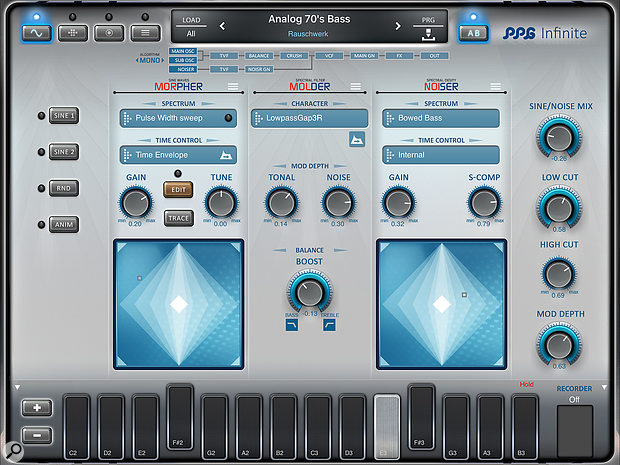Viewport: 620px width, 465px height.
Task: Open Noiser Spectrum Bowed Bass dropdown
Action: pos(441,118)
